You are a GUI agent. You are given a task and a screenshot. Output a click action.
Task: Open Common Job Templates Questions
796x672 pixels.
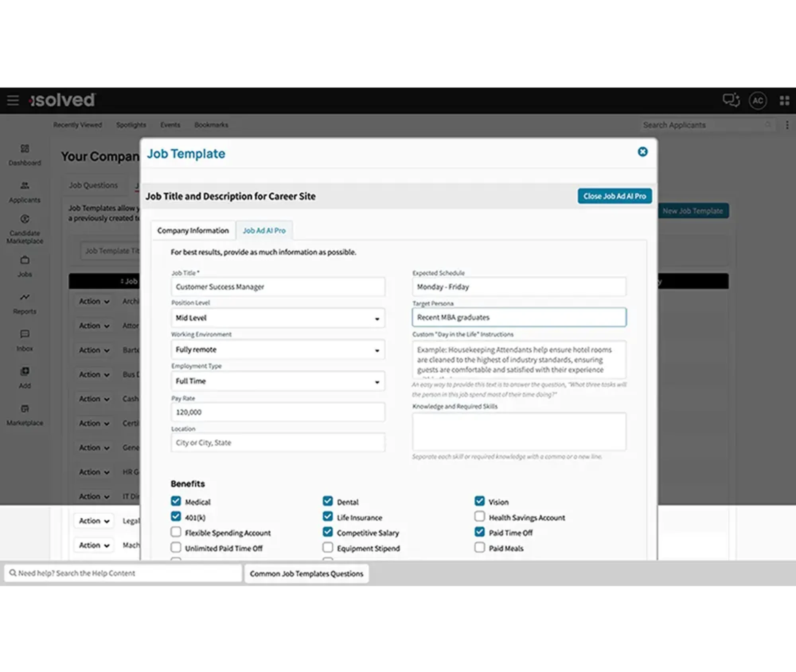pos(306,573)
